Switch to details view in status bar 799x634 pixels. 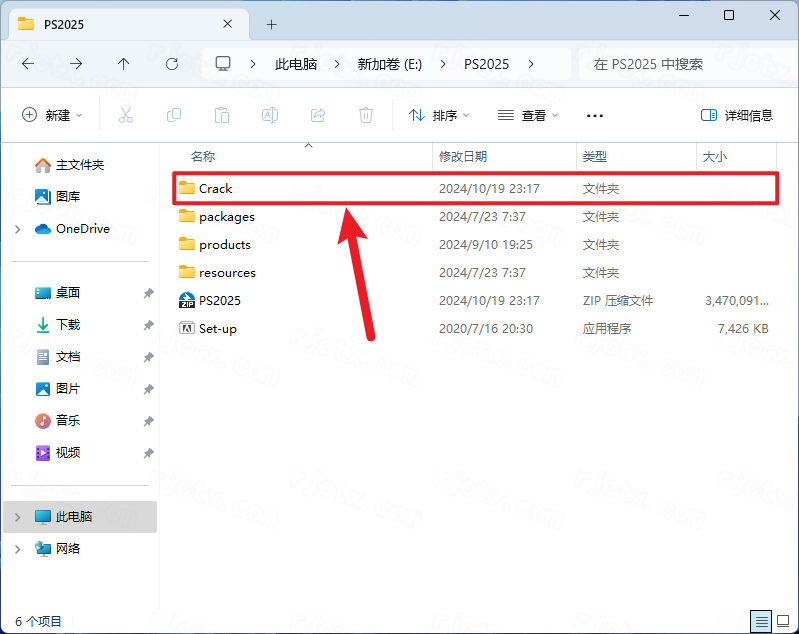(761, 621)
